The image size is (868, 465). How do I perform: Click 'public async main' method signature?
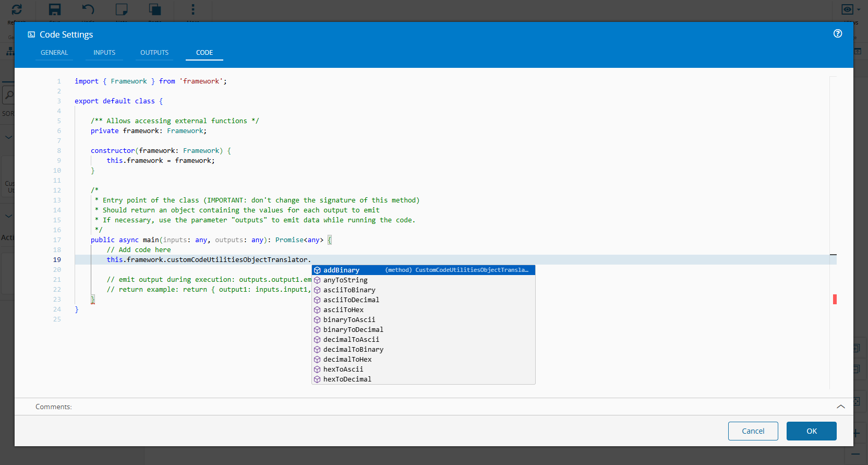(211, 240)
